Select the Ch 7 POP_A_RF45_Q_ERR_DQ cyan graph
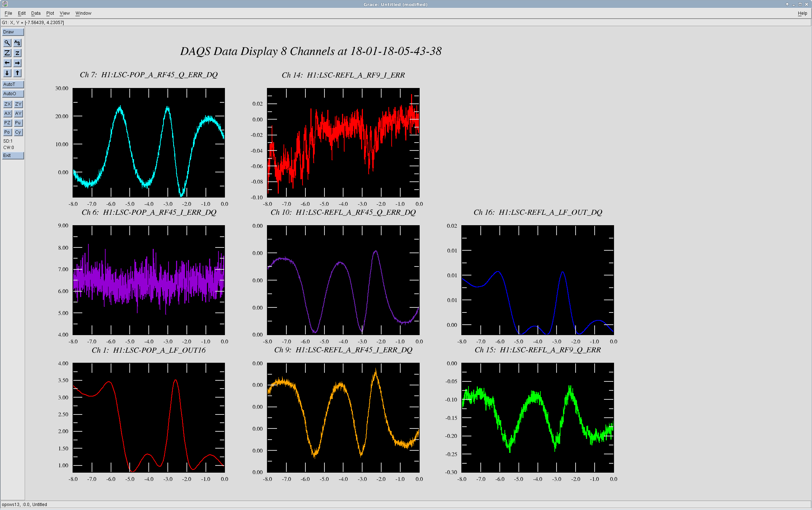This screenshot has width=812, height=510. click(x=149, y=143)
